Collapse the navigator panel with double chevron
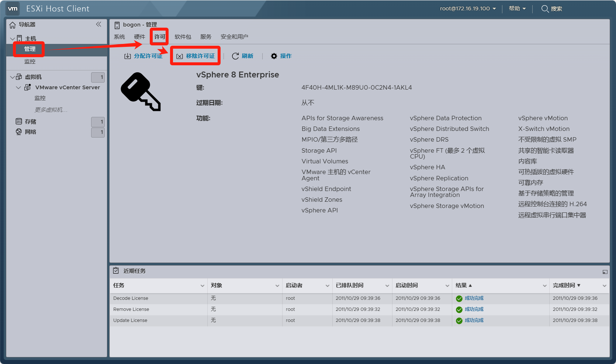The image size is (616, 364). [98, 24]
